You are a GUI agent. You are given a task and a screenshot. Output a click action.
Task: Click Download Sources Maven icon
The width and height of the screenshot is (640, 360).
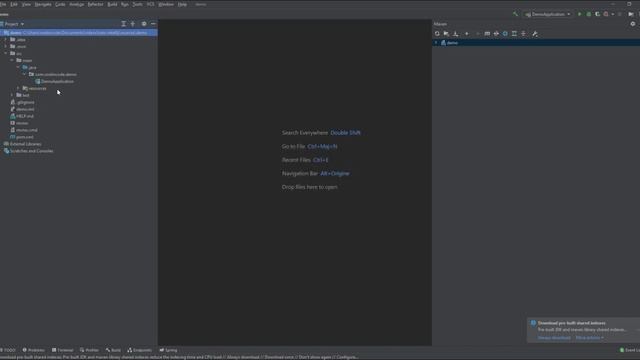pos(456,33)
